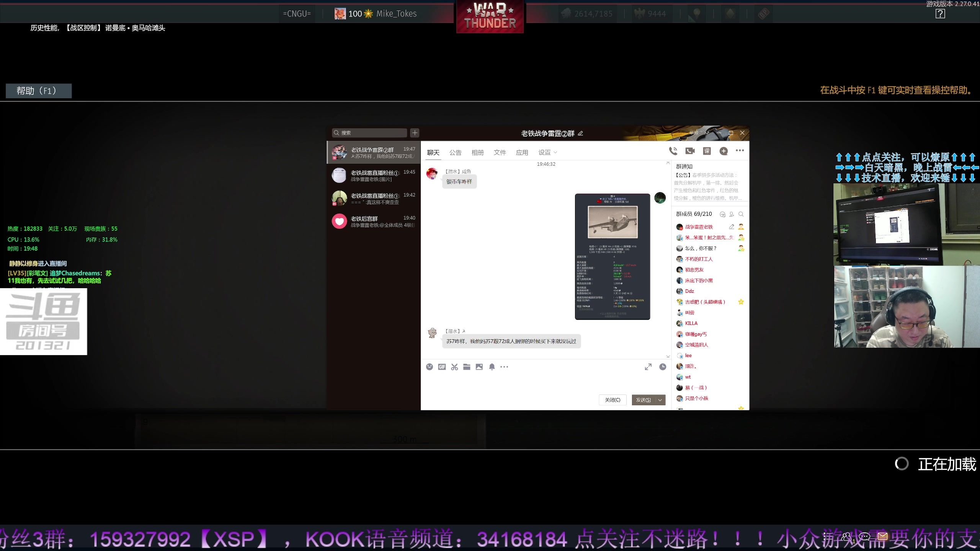
Task: Click the send picture icon
Action: [479, 367]
